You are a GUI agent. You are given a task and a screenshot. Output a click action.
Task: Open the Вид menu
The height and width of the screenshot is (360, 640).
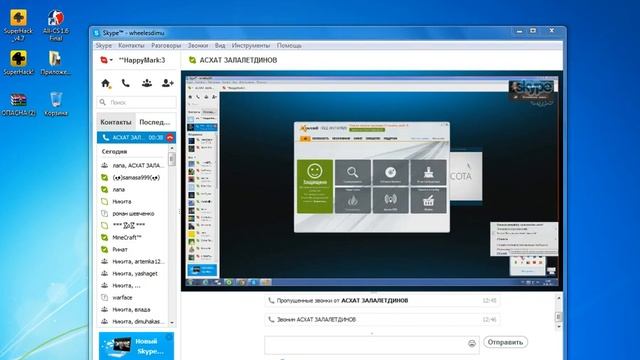tap(220, 46)
